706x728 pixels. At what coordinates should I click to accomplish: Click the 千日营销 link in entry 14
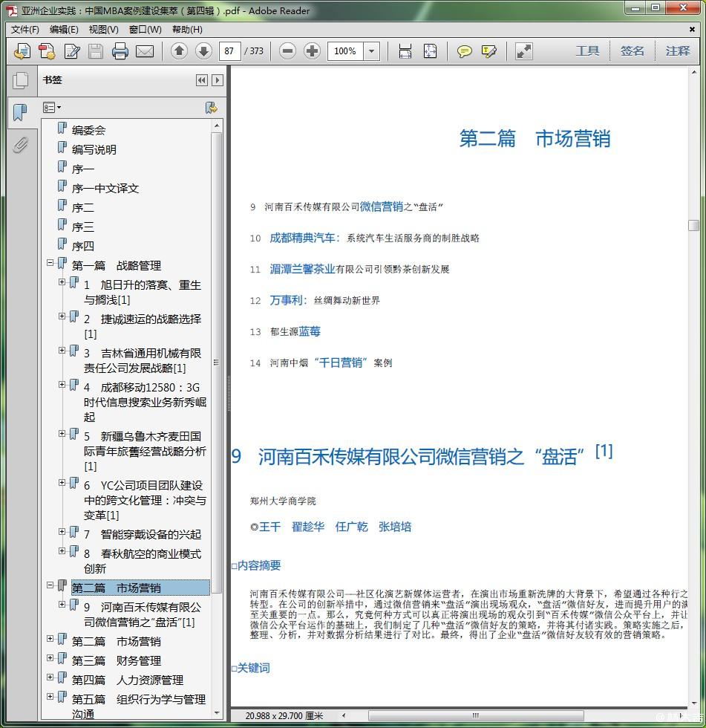pyautogui.click(x=341, y=363)
